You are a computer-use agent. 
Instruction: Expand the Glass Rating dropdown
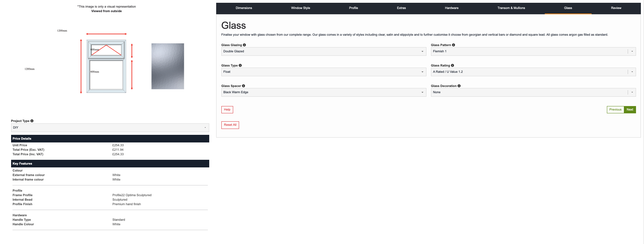533,72
